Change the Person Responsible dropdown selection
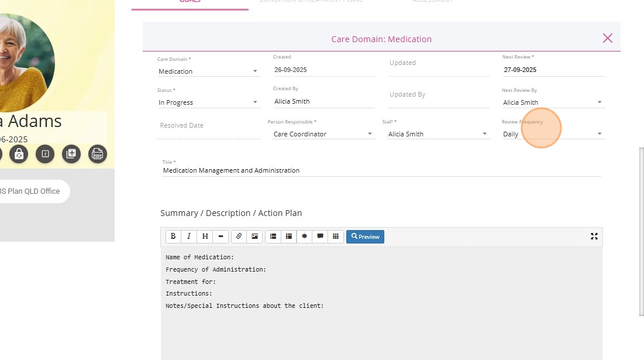Image resolution: width=644 pixels, height=360 pixels. point(322,134)
